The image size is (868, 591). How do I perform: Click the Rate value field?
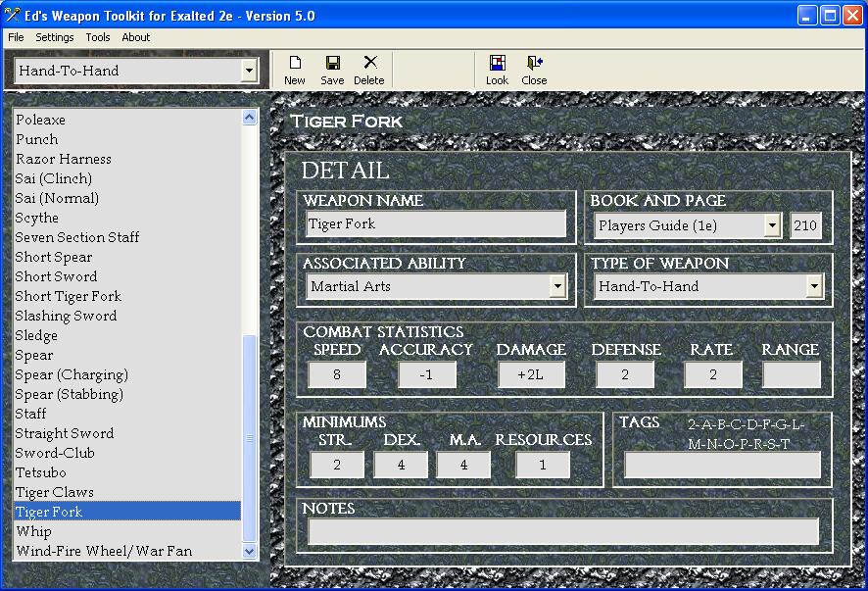pos(713,375)
